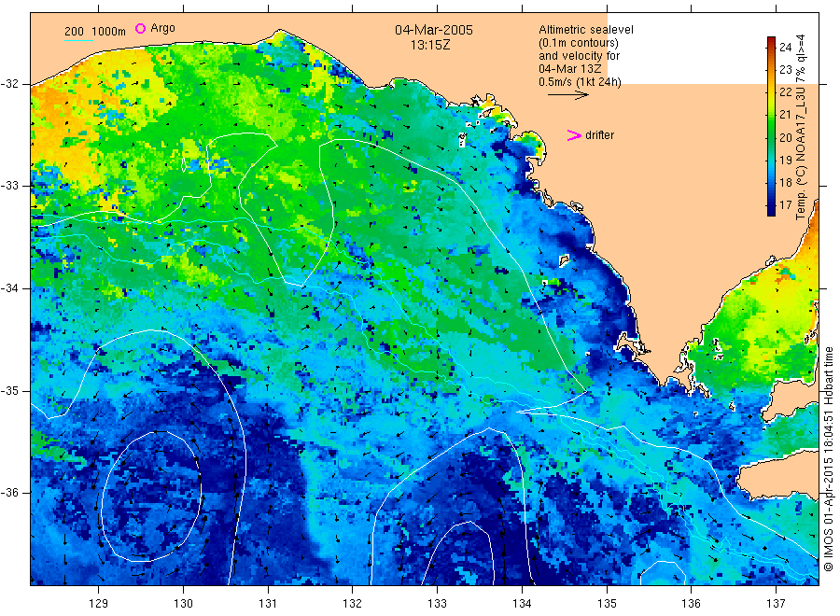
Task: Click the date label 04-Mar-2005
Action: 434,30
